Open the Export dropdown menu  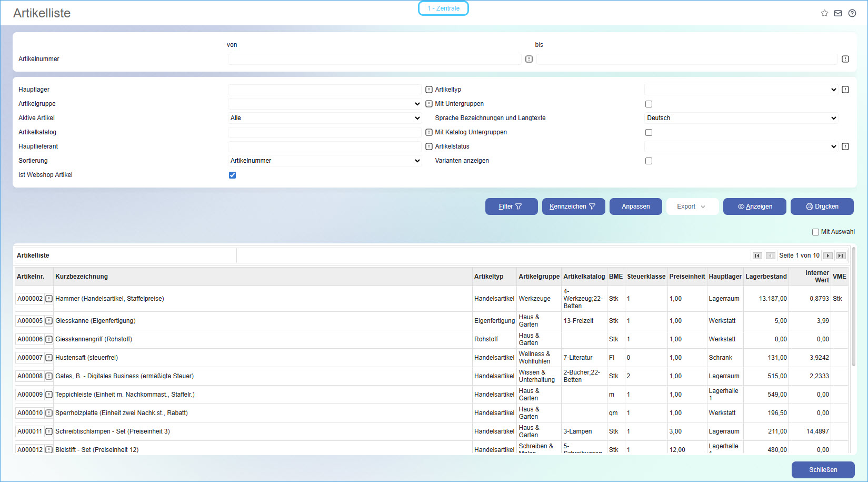[x=692, y=206]
